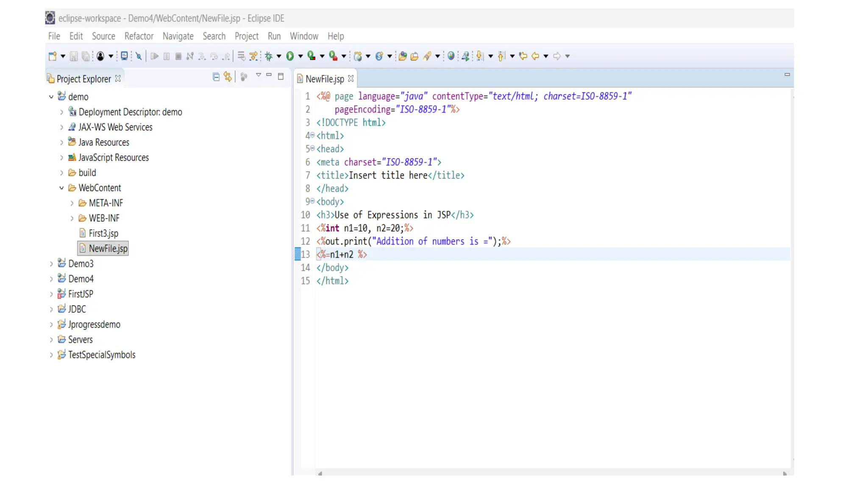Image resolution: width=868 pixels, height=488 pixels.
Task: Click the Back navigation arrow icon
Action: 535,56
